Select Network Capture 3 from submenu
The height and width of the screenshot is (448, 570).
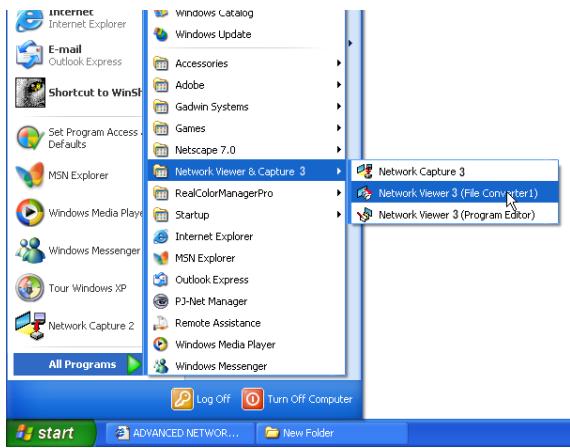(x=455, y=171)
